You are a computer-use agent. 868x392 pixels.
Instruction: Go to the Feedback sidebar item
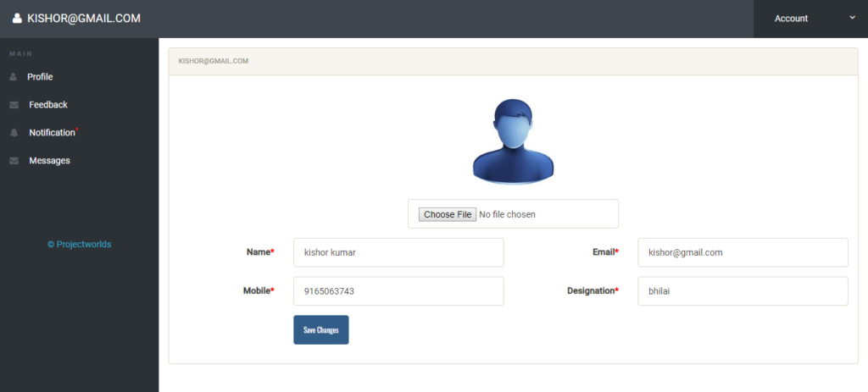[48, 105]
